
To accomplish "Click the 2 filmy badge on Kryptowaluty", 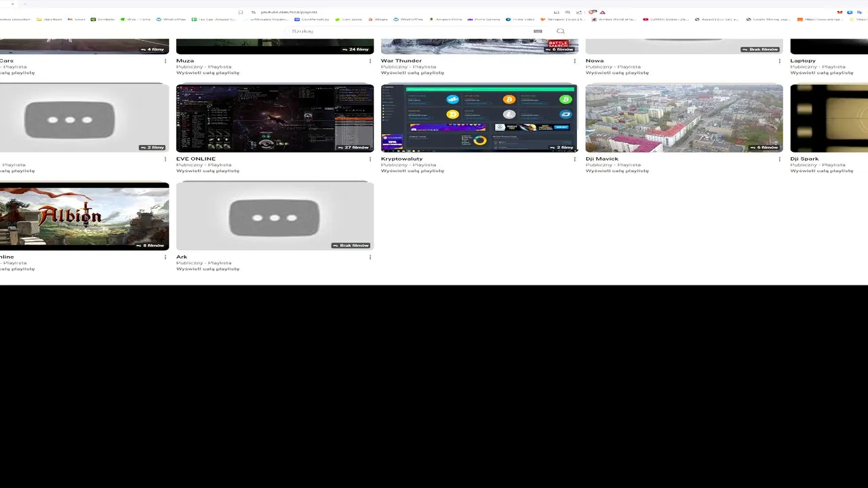I will click(x=561, y=147).
